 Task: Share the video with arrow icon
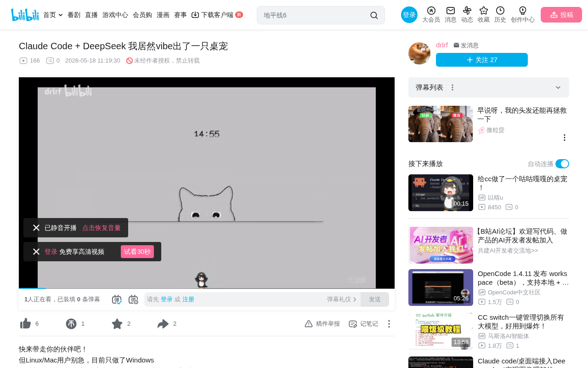[163, 324]
